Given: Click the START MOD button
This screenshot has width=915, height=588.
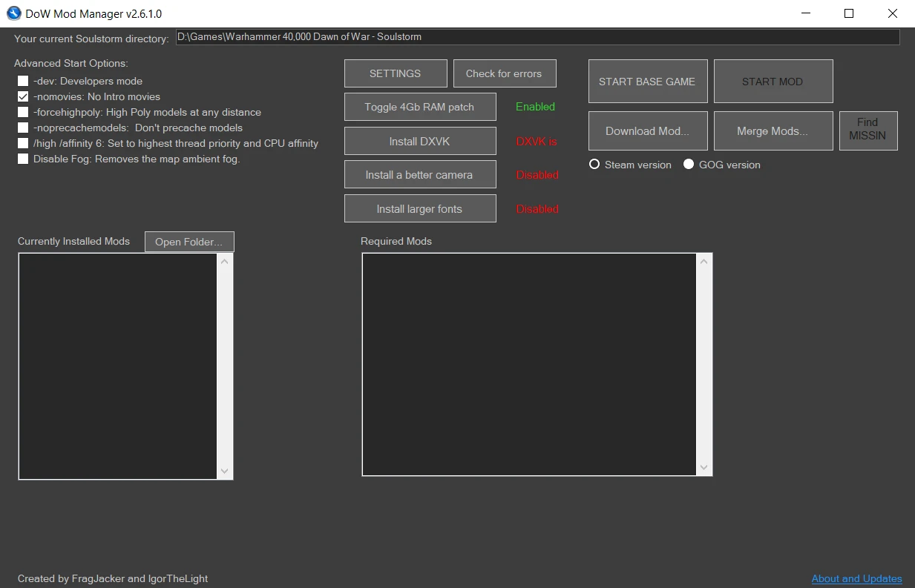Looking at the screenshot, I should click(x=773, y=82).
